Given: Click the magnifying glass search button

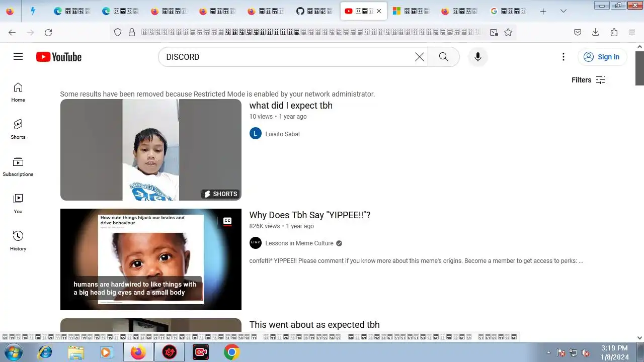Looking at the screenshot, I should click(443, 57).
